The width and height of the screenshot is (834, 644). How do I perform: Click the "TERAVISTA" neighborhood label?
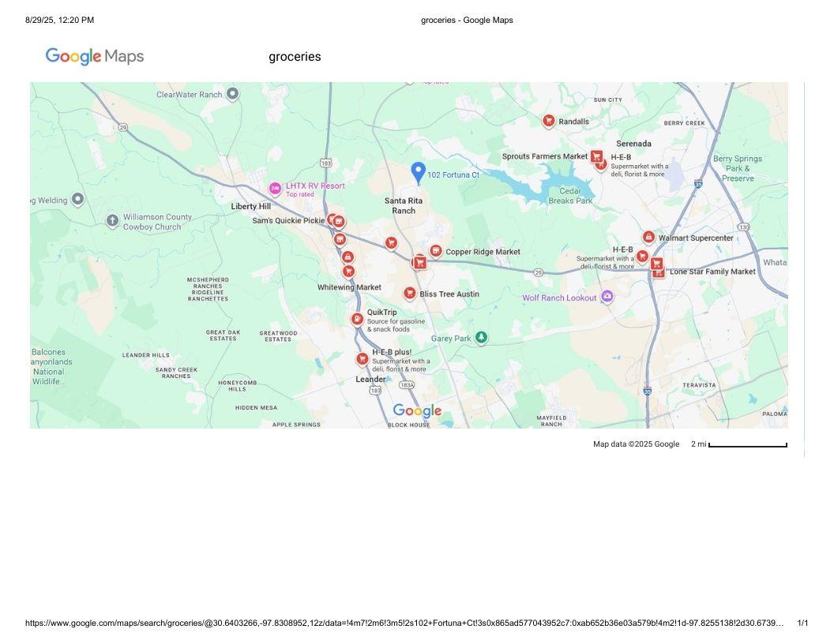pos(700,385)
